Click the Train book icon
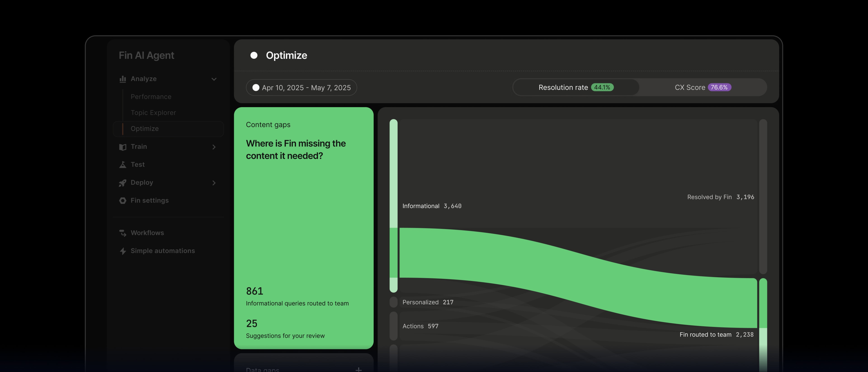Viewport: 868px width, 372px height. (123, 147)
